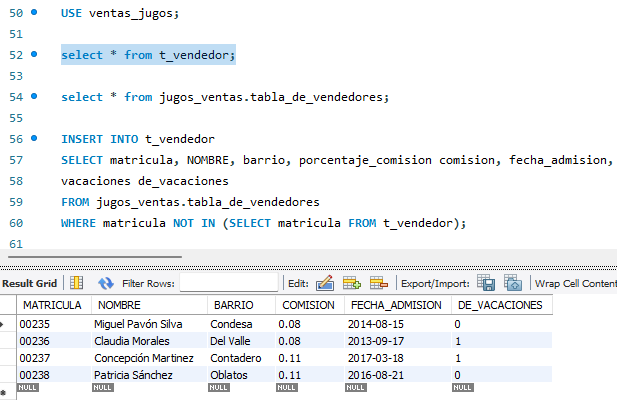This screenshot has height=400, width=617.
Task: Select the Claudia Morales cell
Action: pyautogui.click(x=150, y=341)
